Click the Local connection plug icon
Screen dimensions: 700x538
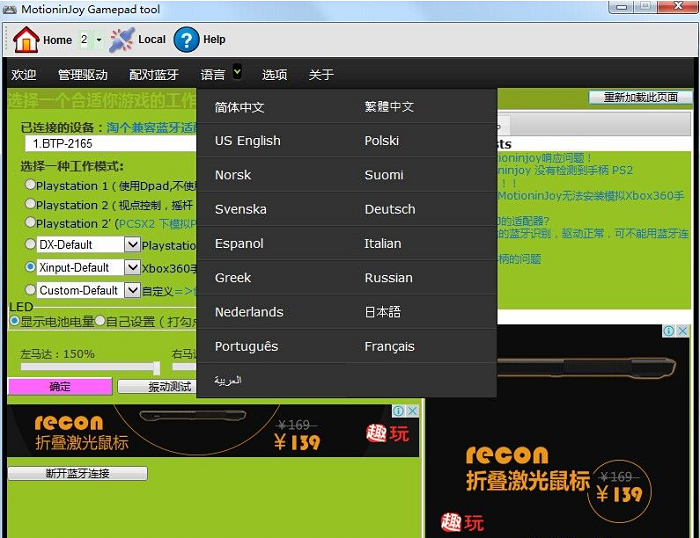click(121, 40)
